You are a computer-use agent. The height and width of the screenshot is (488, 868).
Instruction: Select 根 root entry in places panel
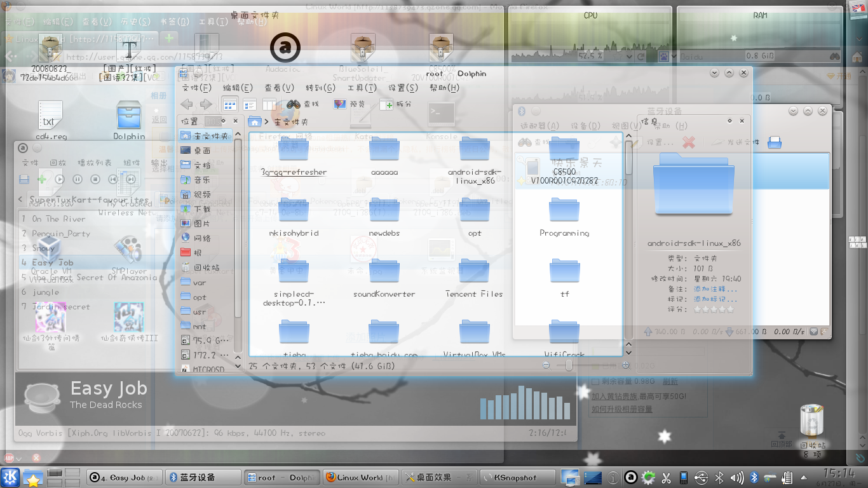coord(206,253)
